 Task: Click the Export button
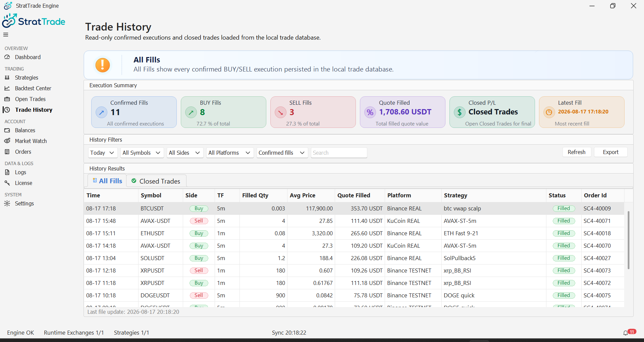coord(610,152)
